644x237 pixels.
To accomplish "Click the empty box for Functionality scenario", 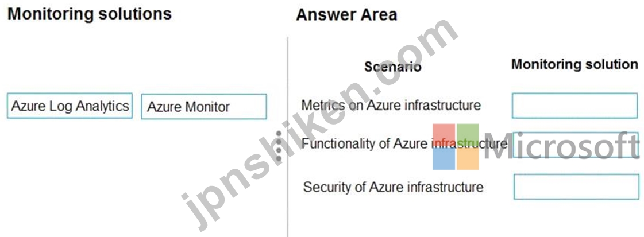I will click(x=574, y=145).
